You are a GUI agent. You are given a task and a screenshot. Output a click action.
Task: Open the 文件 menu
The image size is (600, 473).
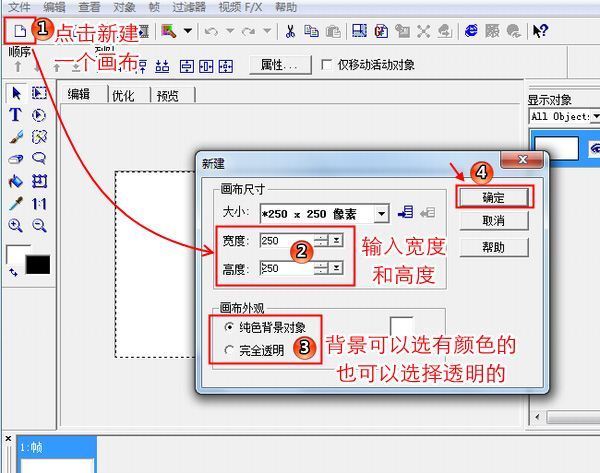tap(19, 7)
